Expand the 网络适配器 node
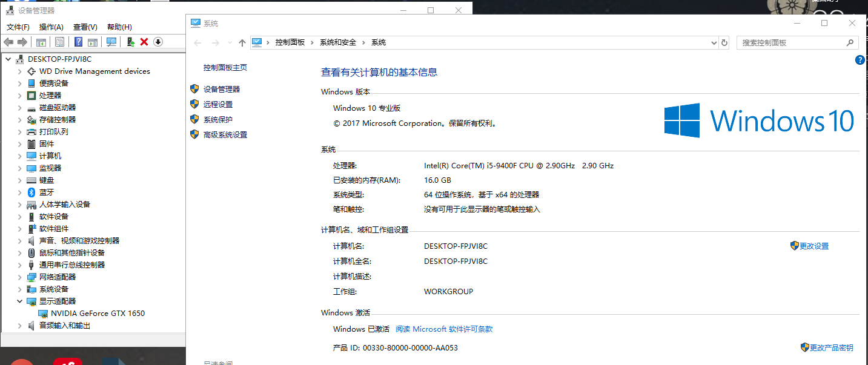The image size is (868, 365). [x=20, y=277]
